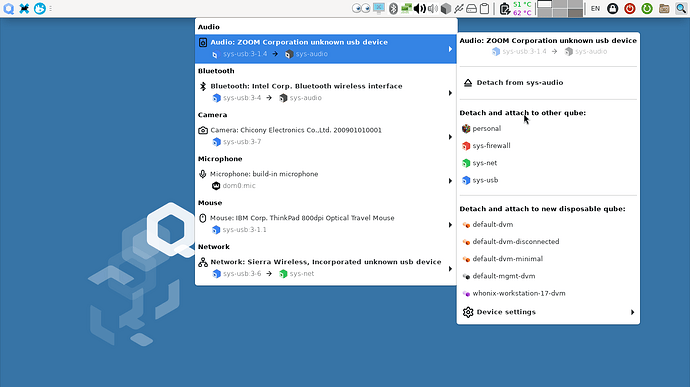Click the microphone icon in device list

tap(202, 174)
